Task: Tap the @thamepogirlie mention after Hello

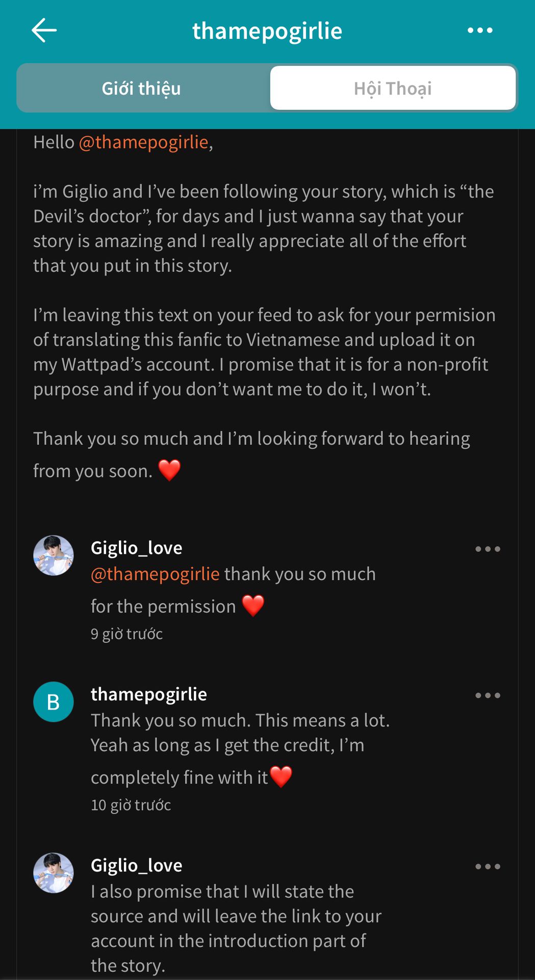Action: pyautogui.click(x=143, y=142)
